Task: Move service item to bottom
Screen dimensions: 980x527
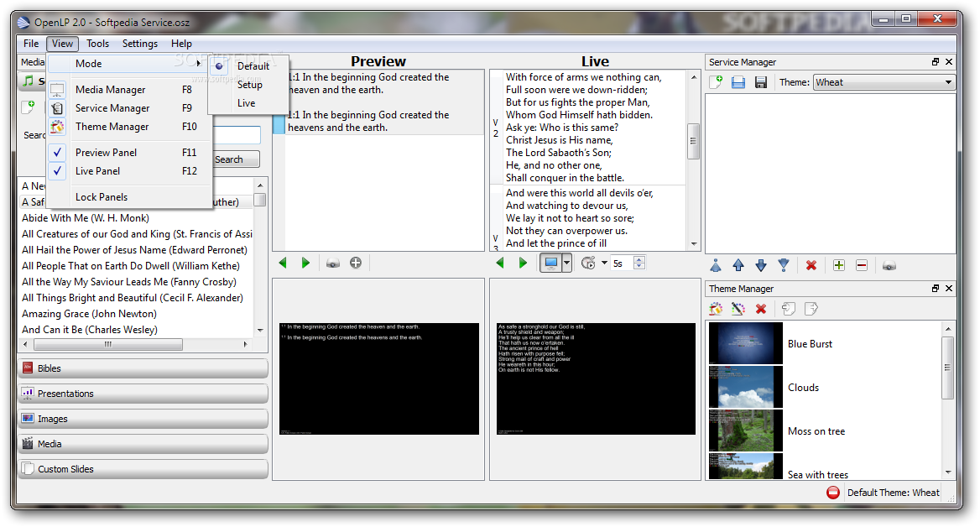Action: [x=783, y=266]
